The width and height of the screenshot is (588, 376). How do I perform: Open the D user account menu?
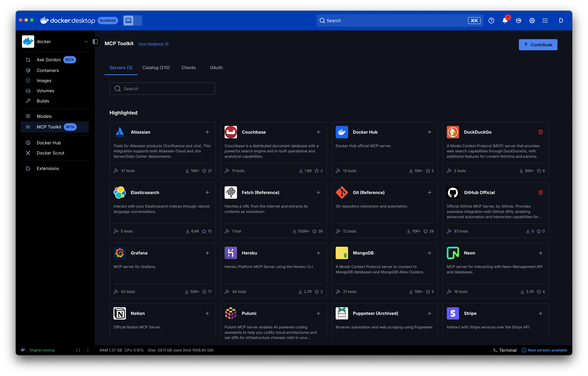pos(561,21)
